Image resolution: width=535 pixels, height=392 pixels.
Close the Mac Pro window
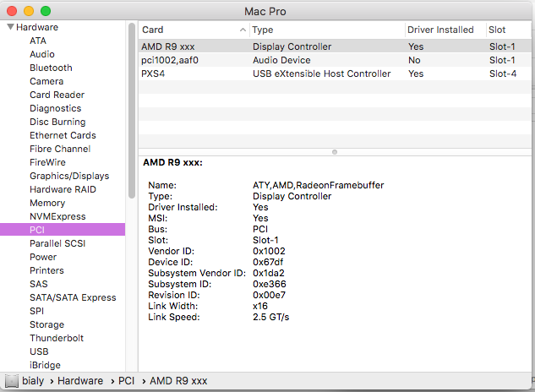tap(12, 11)
